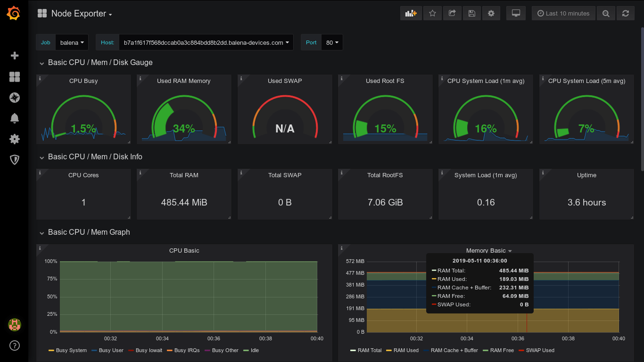Click the add panel icon in the toolbar
Screen dimensions: 644x362
click(411, 13)
